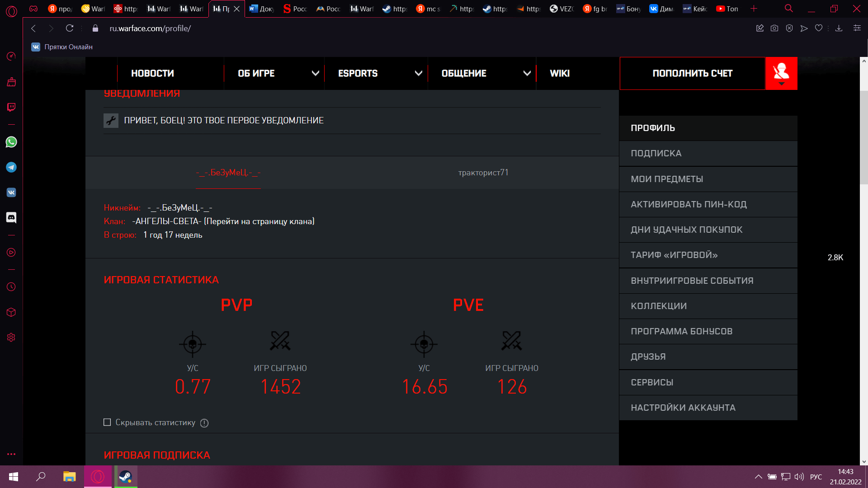
Task: Open GX Corner gamepad icon
Action: [33, 9]
